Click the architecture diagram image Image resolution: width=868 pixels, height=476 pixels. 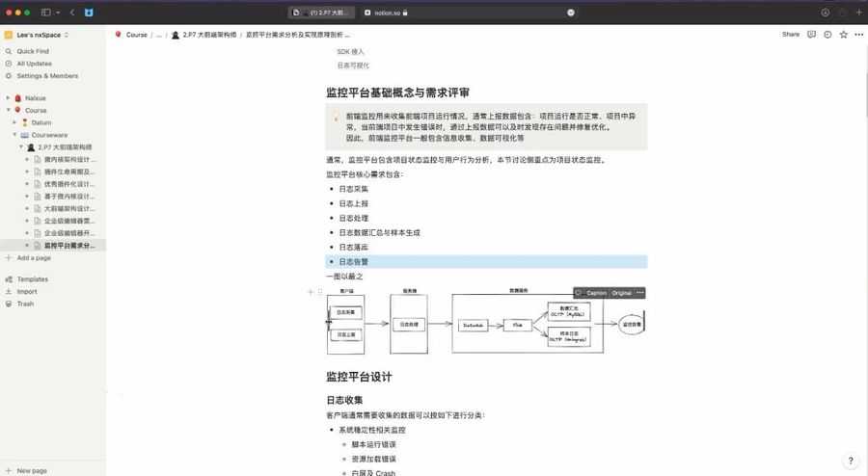click(x=486, y=322)
